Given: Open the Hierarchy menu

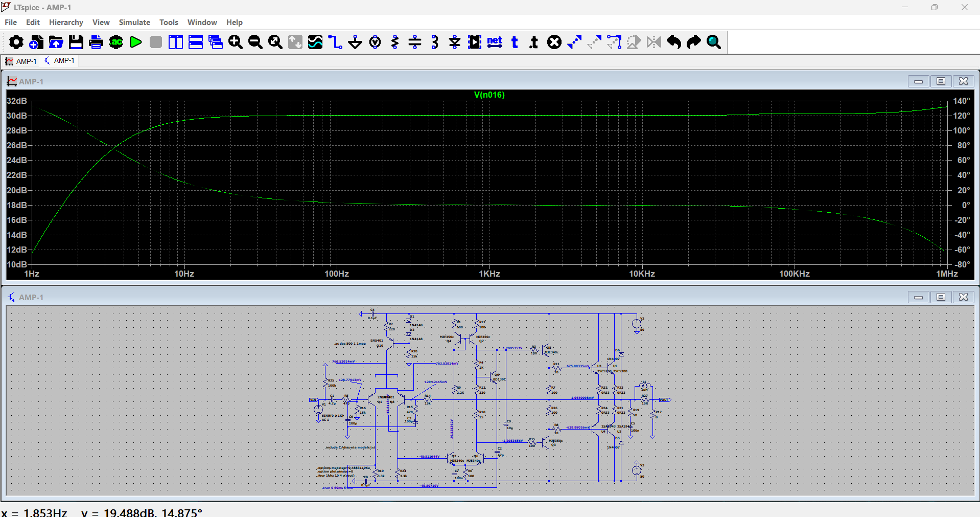Looking at the screenshot, I should (x=66, y=23).
